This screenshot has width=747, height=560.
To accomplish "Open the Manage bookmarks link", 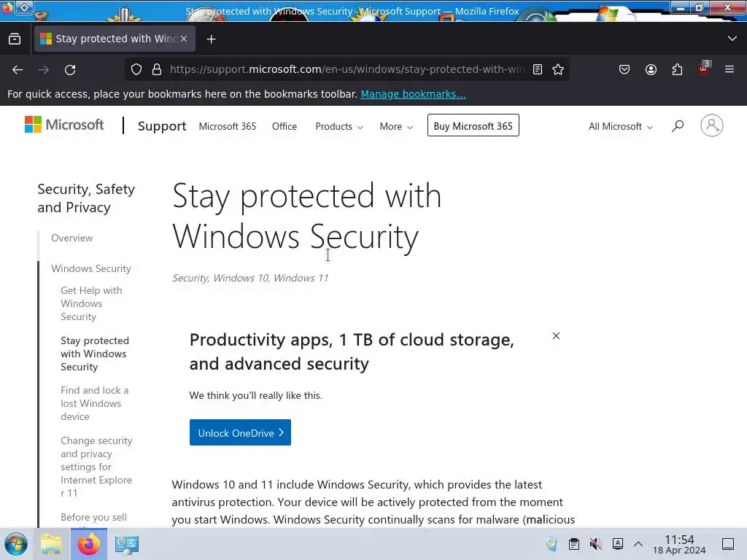I will pos(413,94).
